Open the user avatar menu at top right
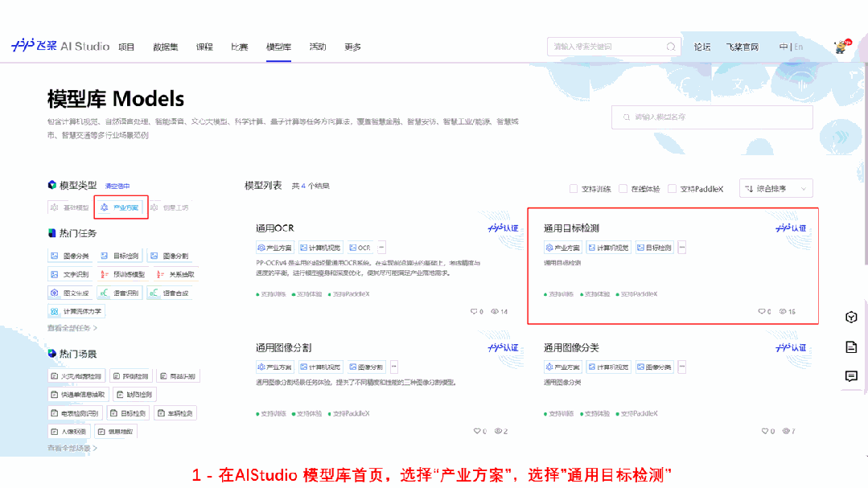This screenshot has height=488, width=868. [x=839, y=47]
